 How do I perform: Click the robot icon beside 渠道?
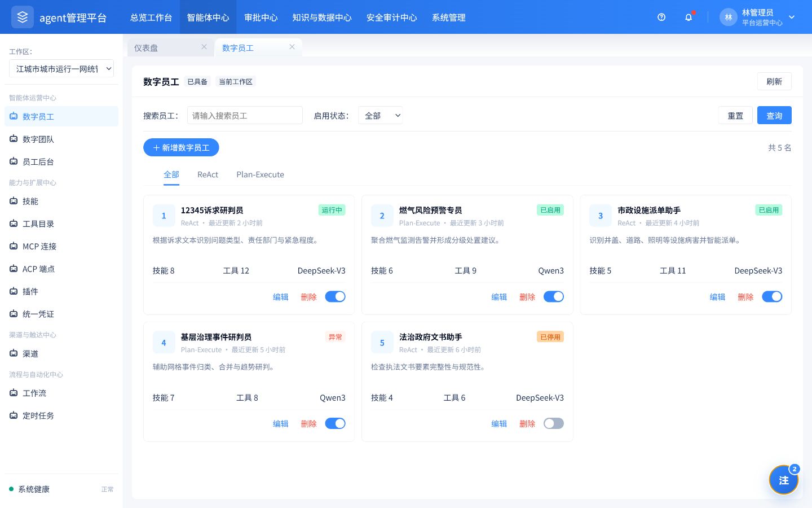[x=14, y=353]
